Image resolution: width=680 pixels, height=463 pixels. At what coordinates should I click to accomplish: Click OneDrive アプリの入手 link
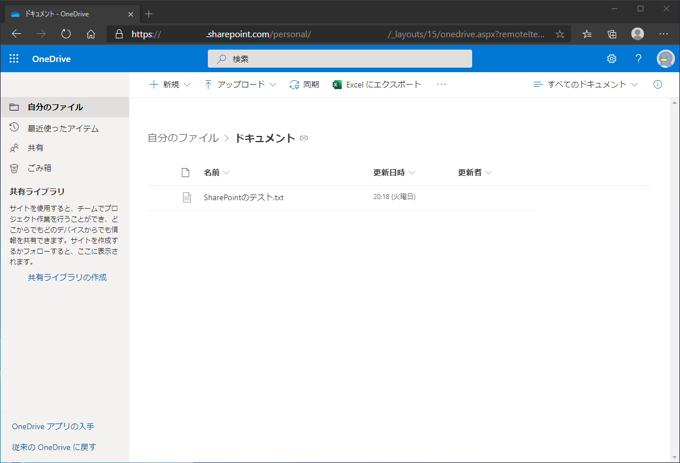(x=53, y=427)
